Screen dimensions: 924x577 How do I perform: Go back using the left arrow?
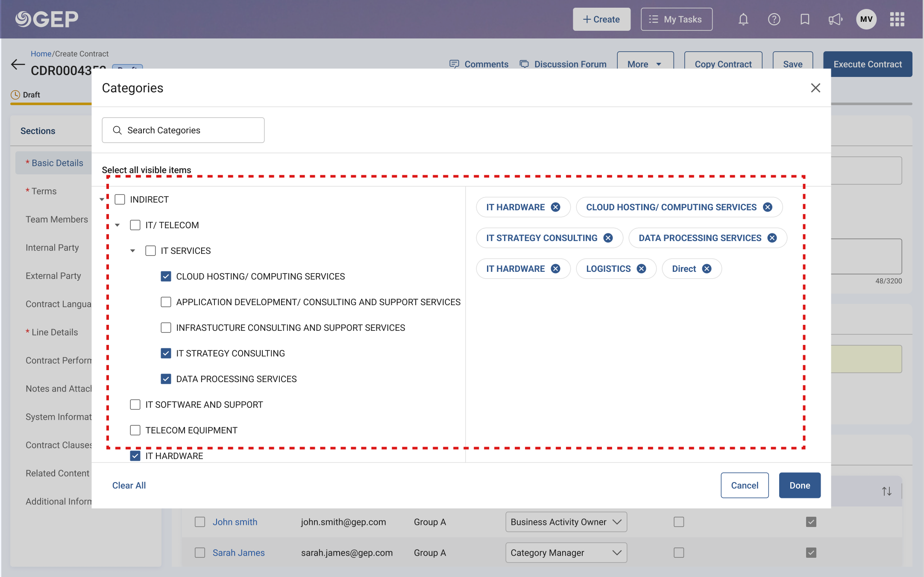18,65
